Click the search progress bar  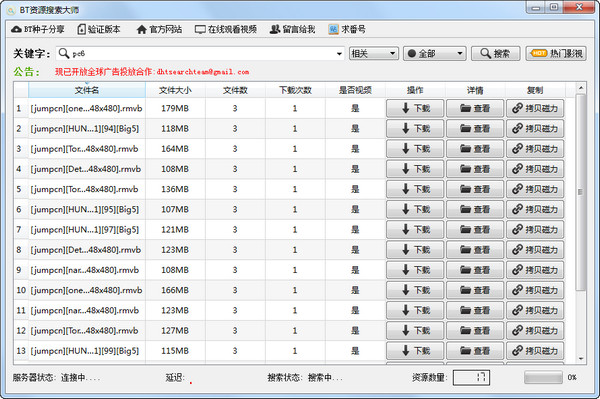coord(543,377)
